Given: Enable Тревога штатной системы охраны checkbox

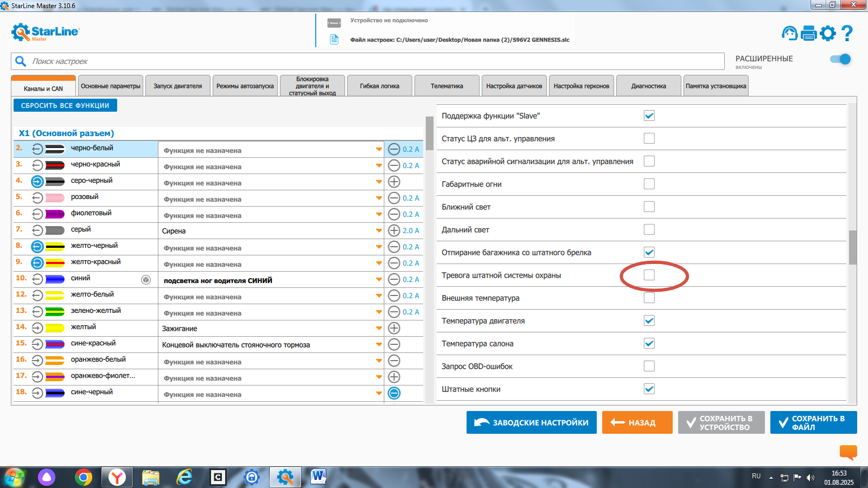Looking at the screenshot, I should [649, 275].
